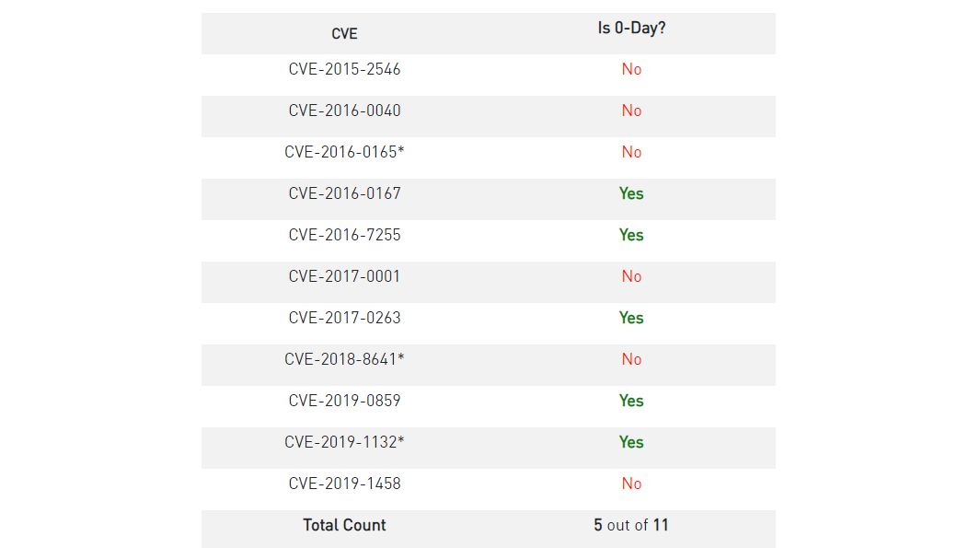Screen dimensions: 980x548
Task: Select the CVE-2017-0001 entry
Action: tap(344, 276)
